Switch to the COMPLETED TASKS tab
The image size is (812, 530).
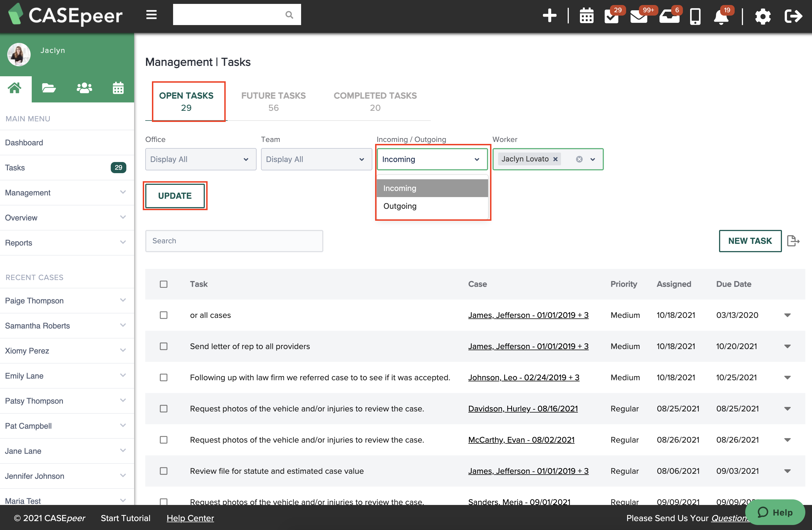375,101
